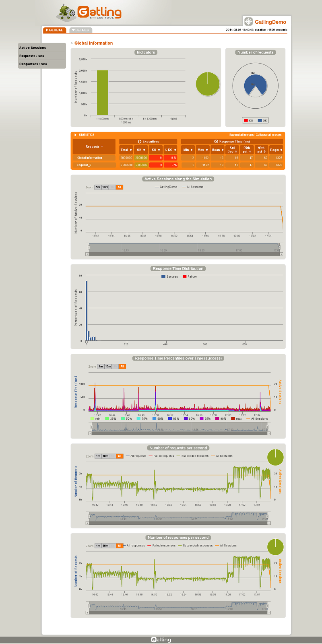Click Expand all groups link

pyautogui.click(x=241, y=135)
